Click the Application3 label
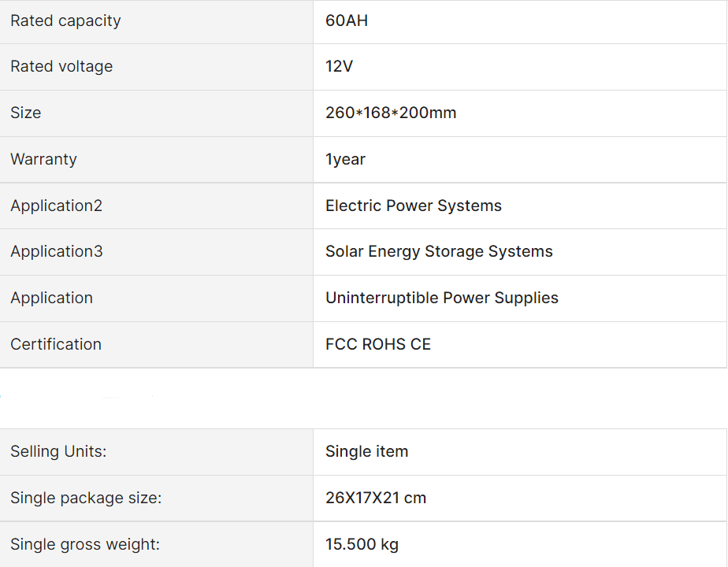 pyautogui.click(x=56, y=251)
